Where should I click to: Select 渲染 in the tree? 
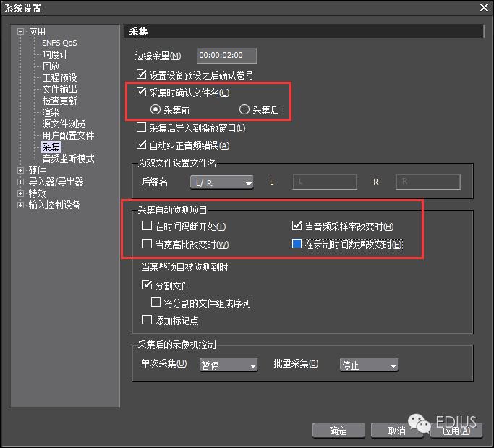click(51, 112)
